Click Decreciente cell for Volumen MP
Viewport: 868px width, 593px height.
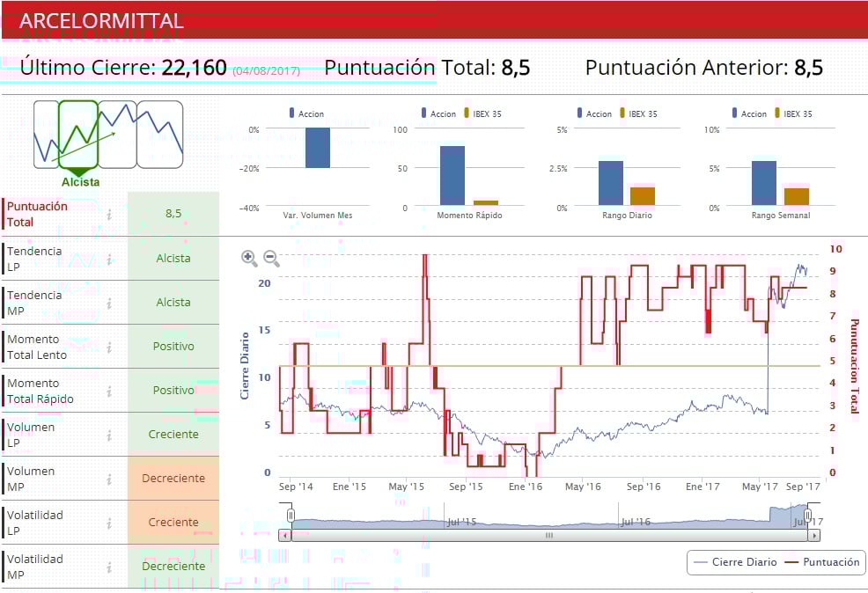(x=173, y=479)
